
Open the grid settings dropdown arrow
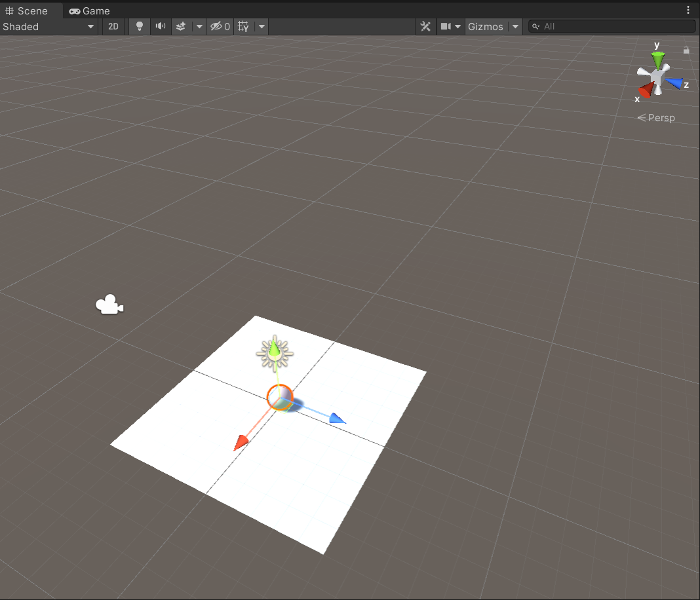(261, 26)
